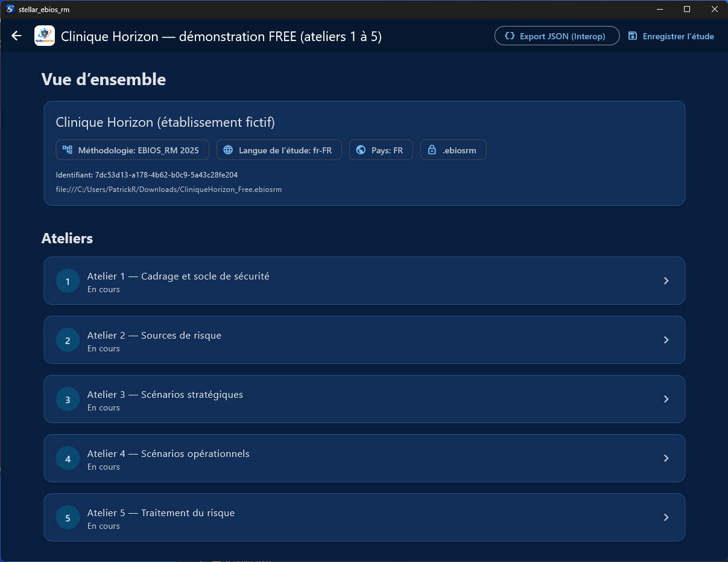
Task: Click En cours status under Atelier 2
Action: (x=104, y=348)
